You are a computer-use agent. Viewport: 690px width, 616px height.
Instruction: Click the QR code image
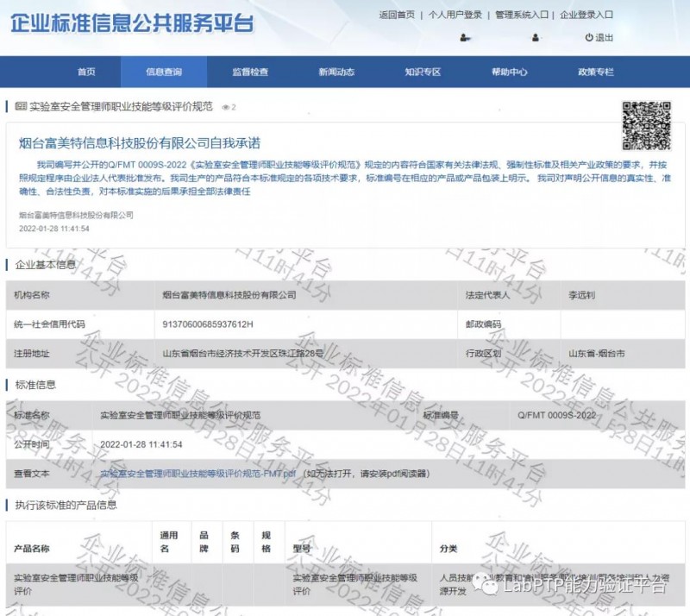coord(646,125)
